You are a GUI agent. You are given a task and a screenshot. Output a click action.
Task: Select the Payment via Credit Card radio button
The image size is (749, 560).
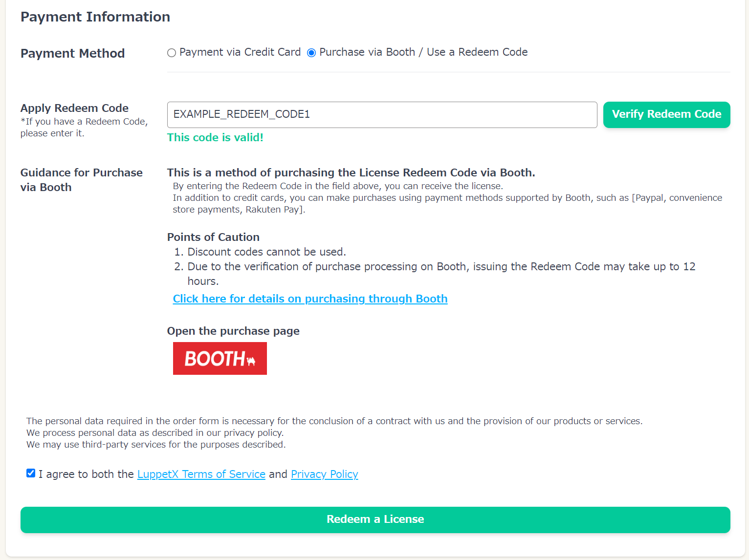click(172, 53)
